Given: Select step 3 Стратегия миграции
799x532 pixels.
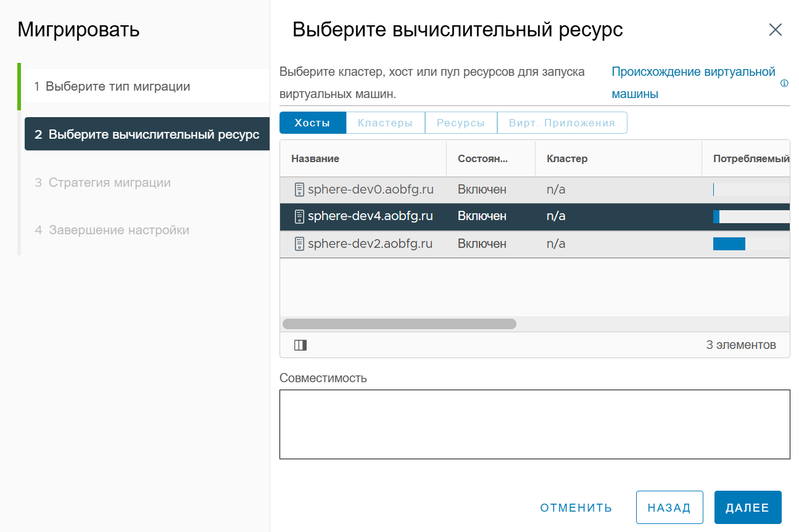Looking at the screenshot, I should click(102, 182).
